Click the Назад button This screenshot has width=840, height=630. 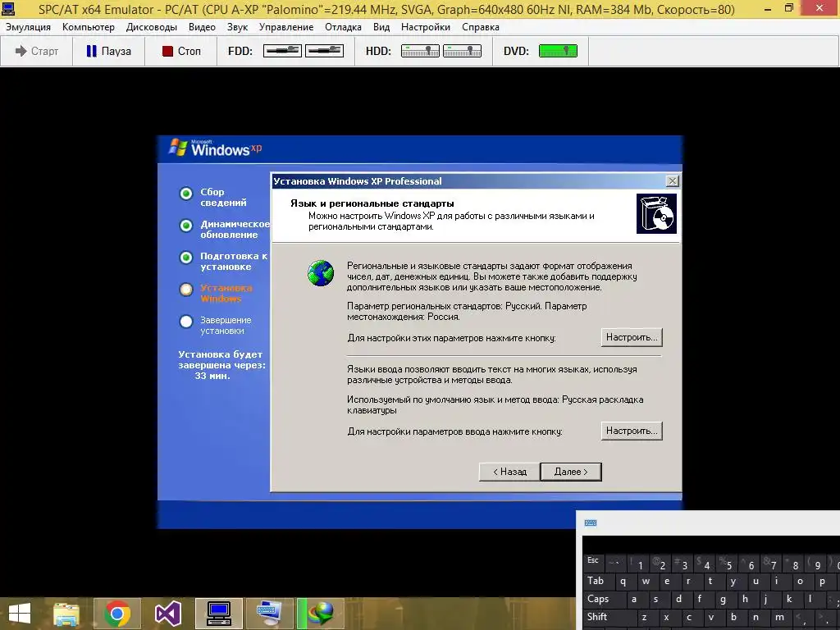[x=509, y=472]
